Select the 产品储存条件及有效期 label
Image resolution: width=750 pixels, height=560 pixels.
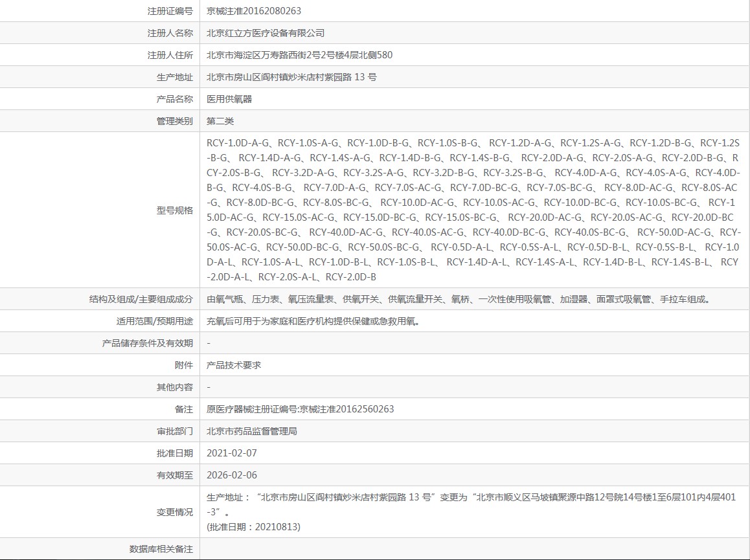(x=147, y=343)
